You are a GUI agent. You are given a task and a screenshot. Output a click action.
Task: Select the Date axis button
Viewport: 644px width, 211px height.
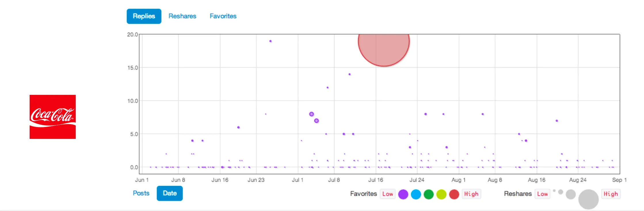(x=170, y=193)
